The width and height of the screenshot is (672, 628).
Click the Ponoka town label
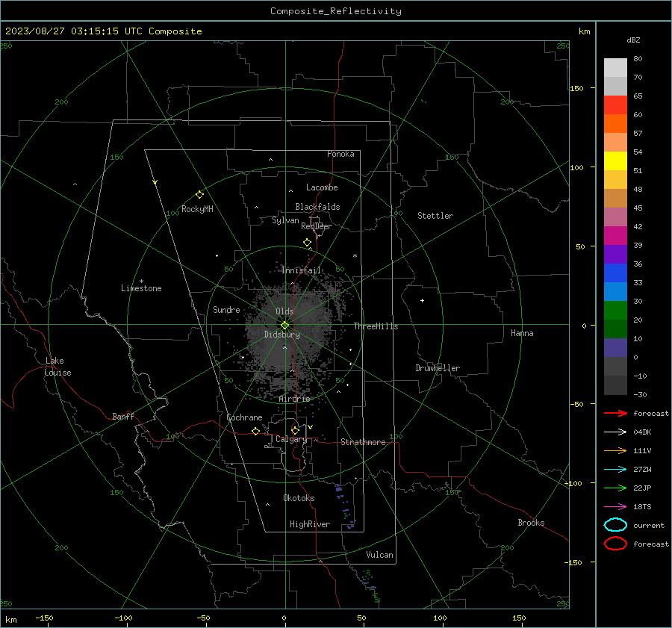point(340,154)
